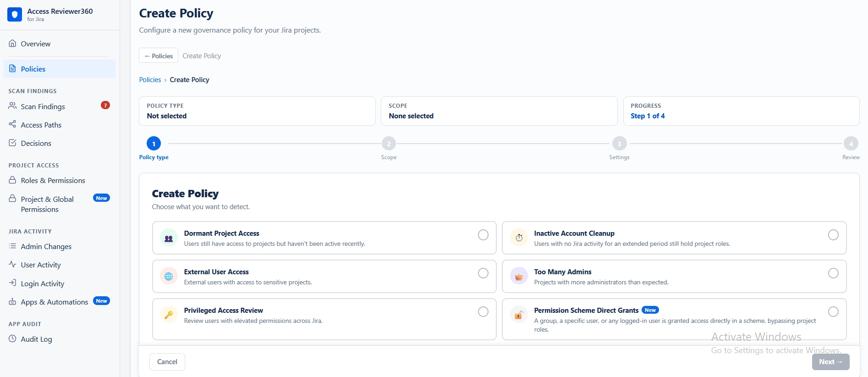
Task: Click step 2 Scope circle
Action: coord(389,144)
